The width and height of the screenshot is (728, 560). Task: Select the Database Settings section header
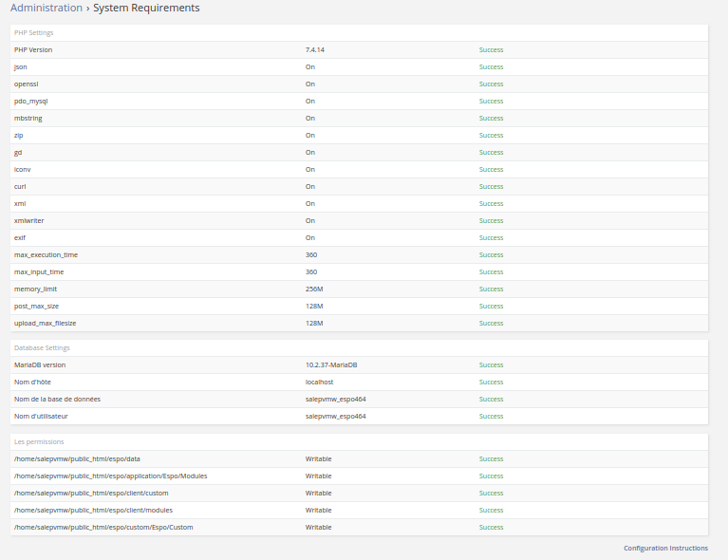coord(42,348)
